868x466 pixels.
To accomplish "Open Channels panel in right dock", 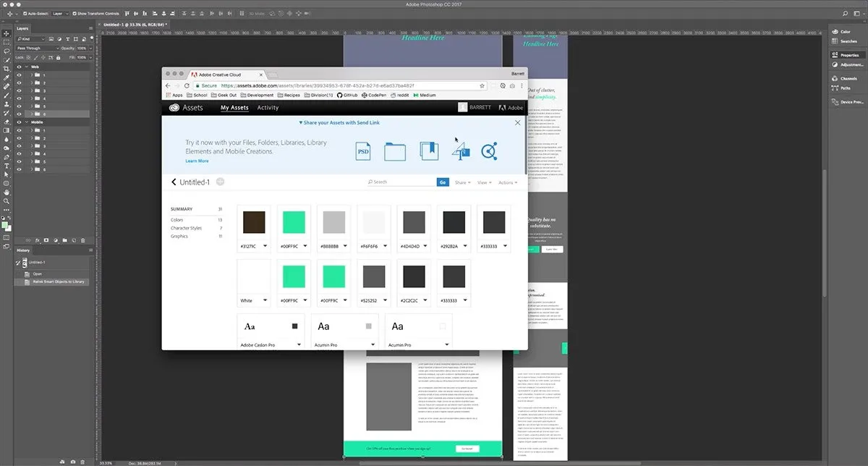I will [846, 78].
